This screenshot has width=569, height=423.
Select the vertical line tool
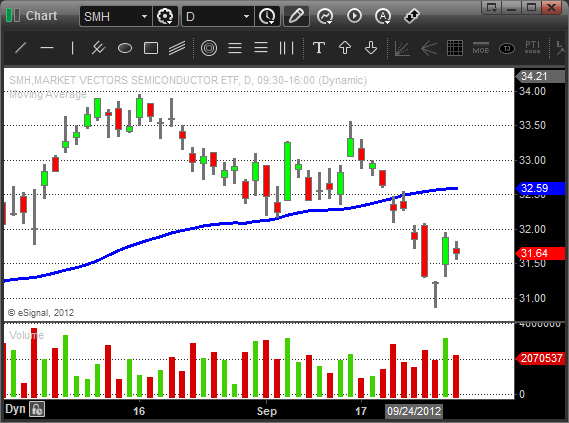[73, 48]
